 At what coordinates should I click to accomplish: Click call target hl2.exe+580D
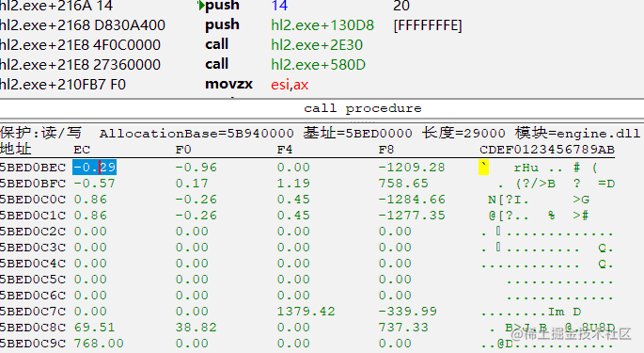(319, 65)
